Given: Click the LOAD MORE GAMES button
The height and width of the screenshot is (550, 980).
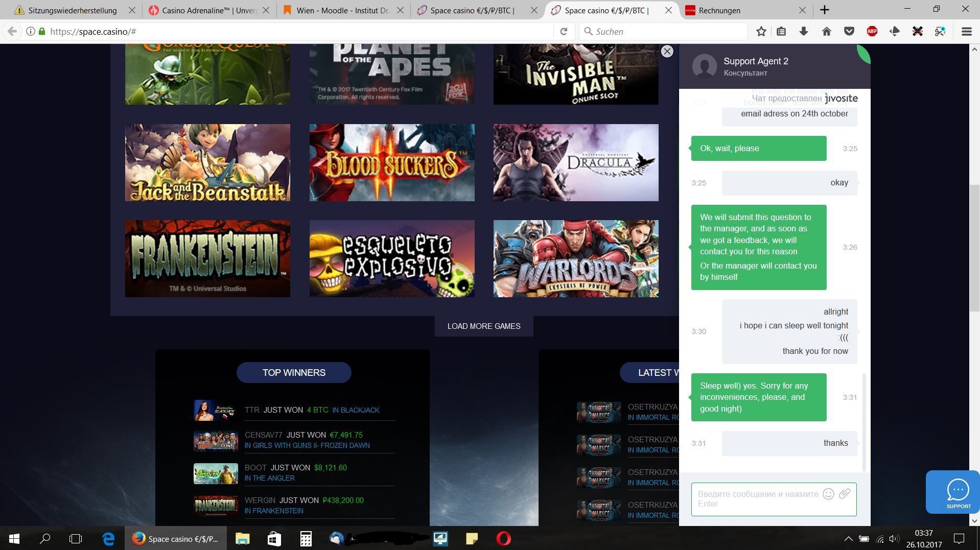Looking at the screenshot, I should point(484,326).
